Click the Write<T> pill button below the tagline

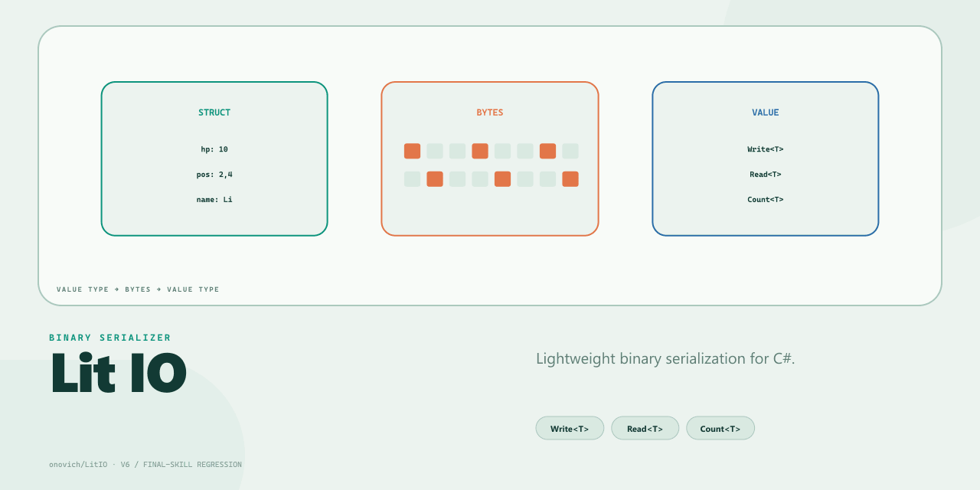(570, 428)
